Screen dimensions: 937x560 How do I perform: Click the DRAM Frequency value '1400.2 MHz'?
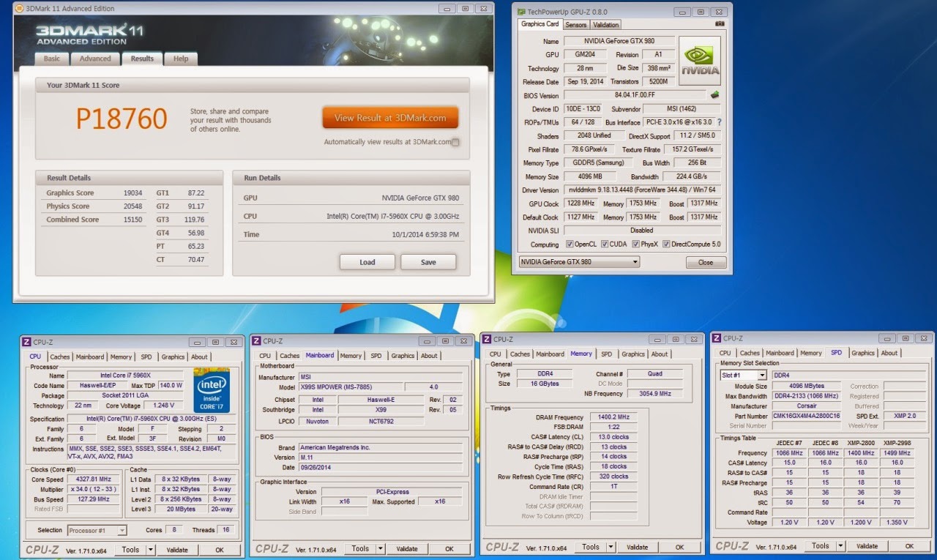tap(613, 417)
